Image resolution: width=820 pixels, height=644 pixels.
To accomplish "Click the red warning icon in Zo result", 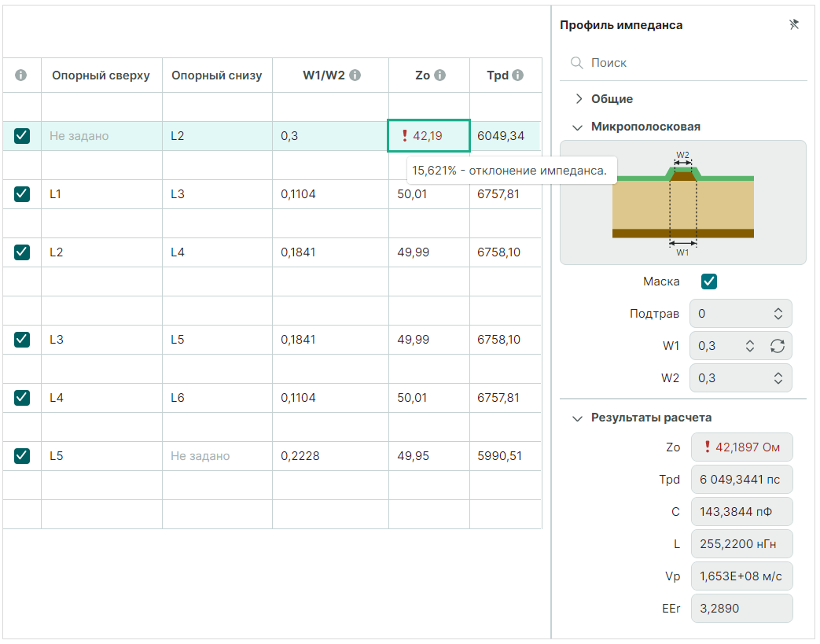I will pos(708,447).
